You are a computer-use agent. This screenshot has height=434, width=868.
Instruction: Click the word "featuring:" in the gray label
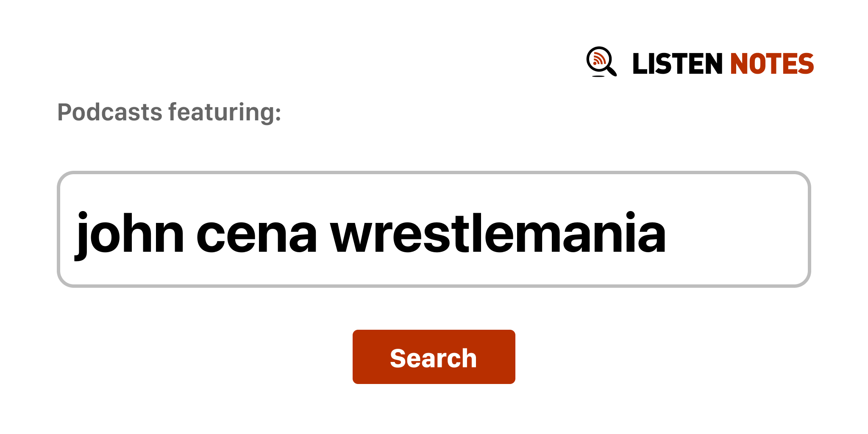[225, 112]
